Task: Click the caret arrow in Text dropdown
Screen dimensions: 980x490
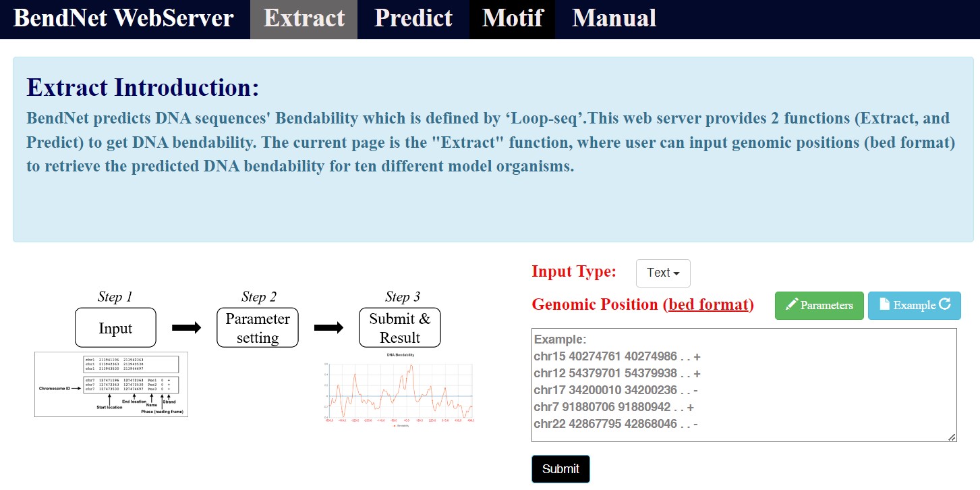Action: 676,273
